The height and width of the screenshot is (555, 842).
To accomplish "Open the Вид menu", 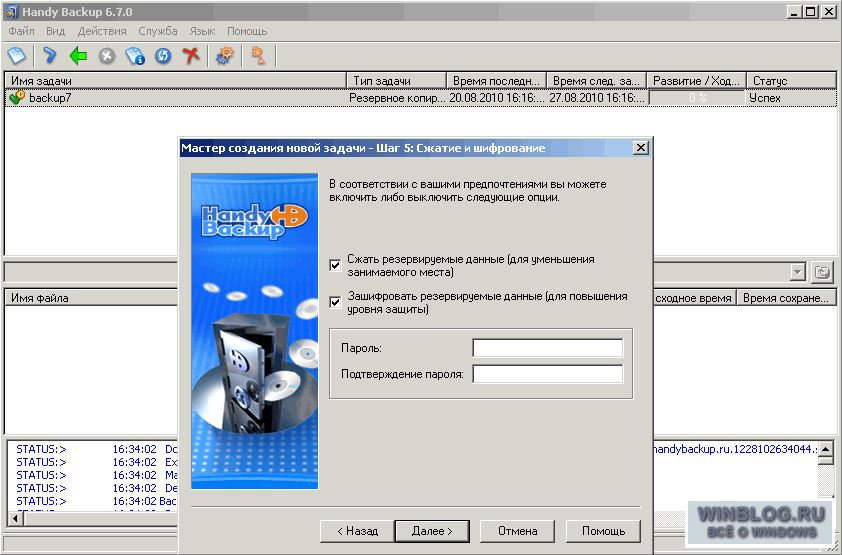I will pyautogui.click(x=55, y=31).
